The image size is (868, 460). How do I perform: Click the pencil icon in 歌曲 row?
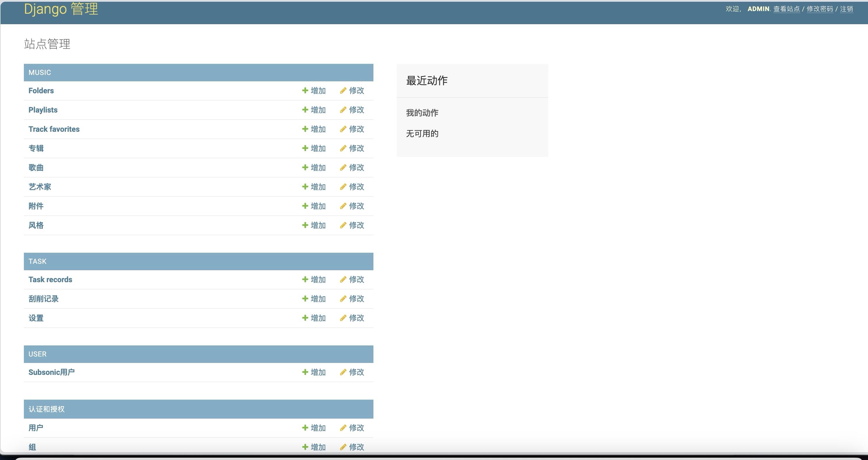343,167
